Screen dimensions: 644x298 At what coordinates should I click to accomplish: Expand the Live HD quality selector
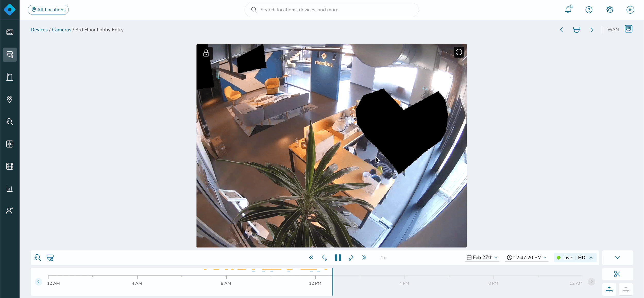[575, 257]
